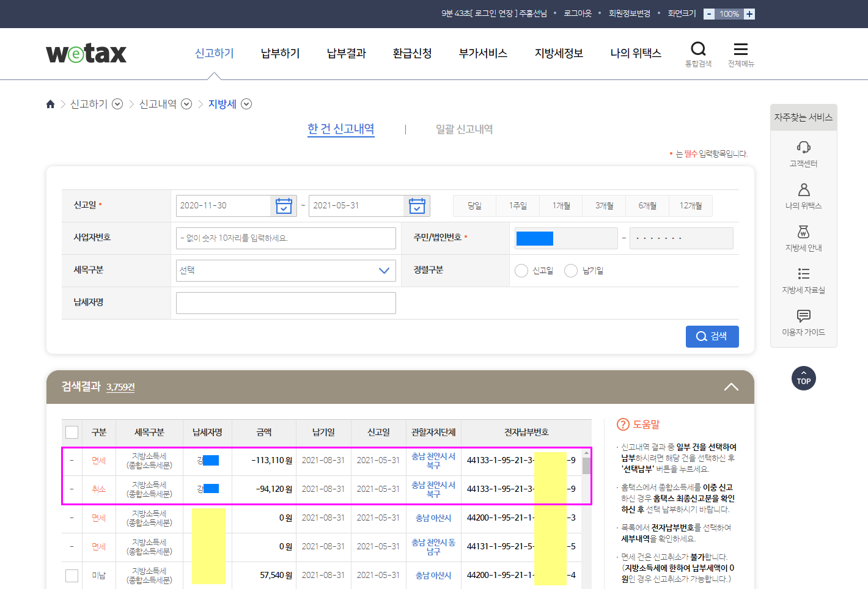Open the 전체메뉴 hamburger menu
Screen dimensions: 868x589
click(740, 49)
